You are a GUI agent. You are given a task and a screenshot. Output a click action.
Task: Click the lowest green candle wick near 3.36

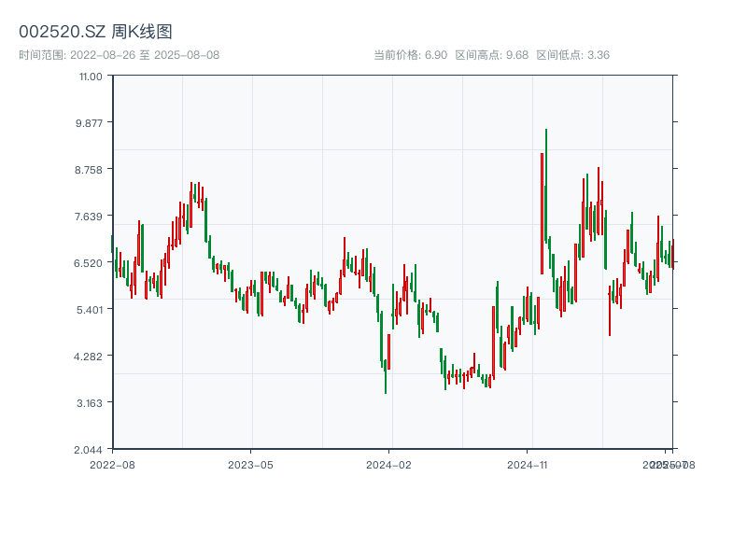tap(386, 376)
